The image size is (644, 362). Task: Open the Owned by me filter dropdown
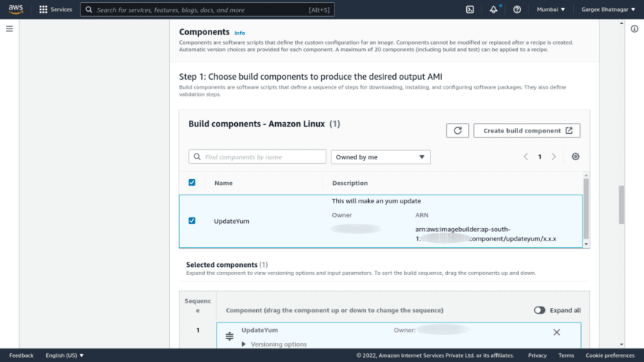pyautogui.click(x=381, y=157)
